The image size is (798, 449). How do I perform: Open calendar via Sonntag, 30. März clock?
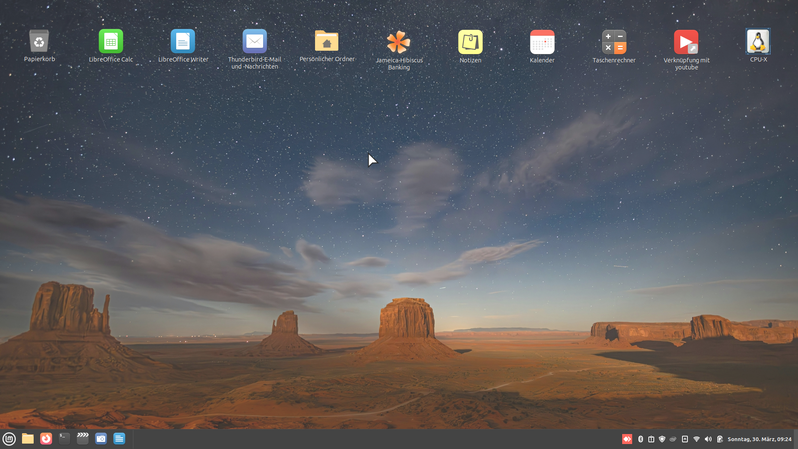(759, 439)
